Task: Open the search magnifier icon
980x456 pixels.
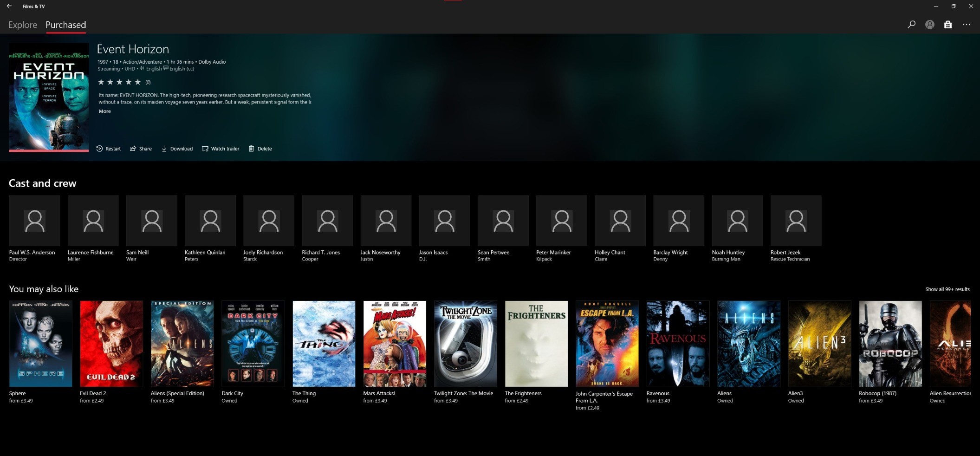Action: point(911,25)
